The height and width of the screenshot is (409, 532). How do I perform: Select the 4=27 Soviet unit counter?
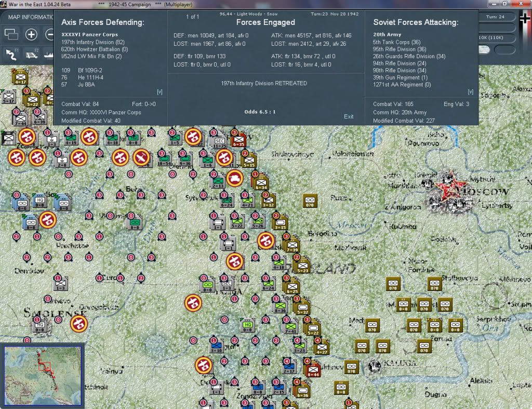click(321, 348)
